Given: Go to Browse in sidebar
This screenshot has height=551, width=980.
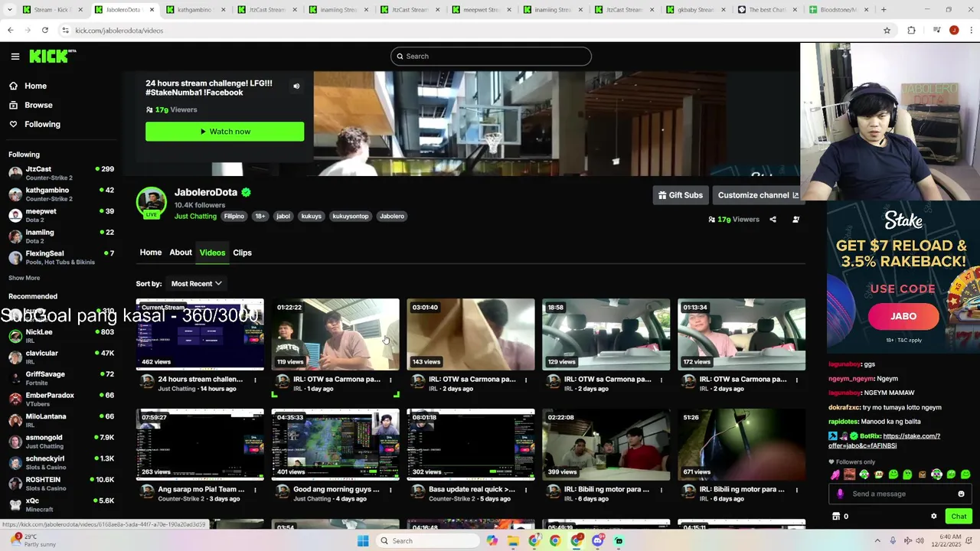Looking at the screenshot, I should [x=38, y=105].
